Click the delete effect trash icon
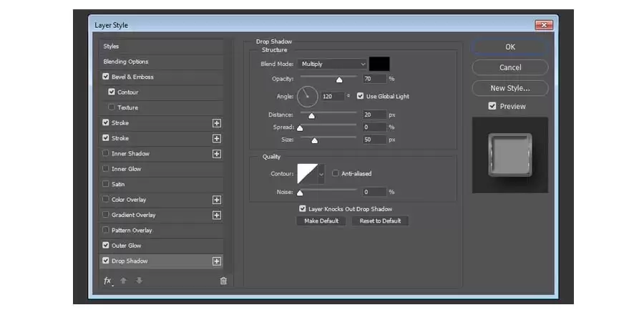The width and height of the screenshot is (644, 310). (223, 281)
